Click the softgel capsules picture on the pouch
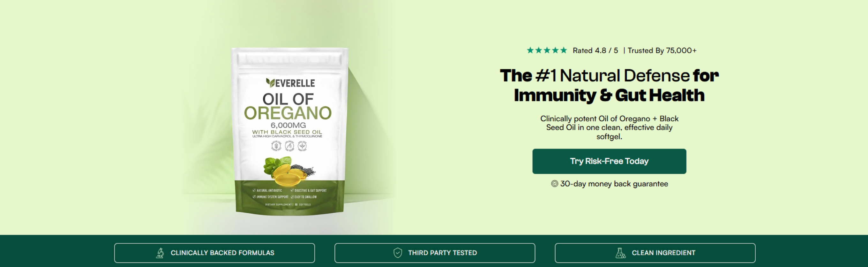Screen dimensions: 868x267 tap(289, 171)
